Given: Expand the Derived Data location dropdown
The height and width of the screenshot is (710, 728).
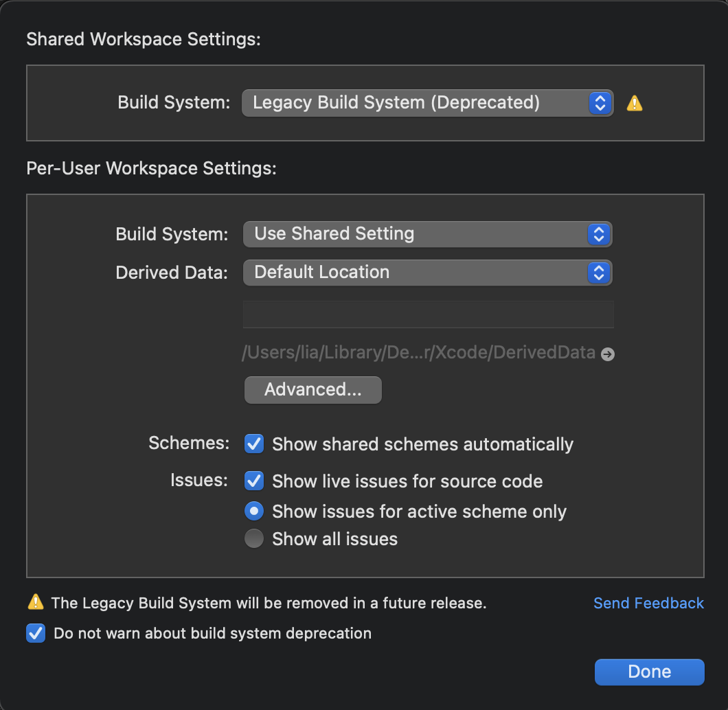Looking at the screenshot, I should coord(427,273).
